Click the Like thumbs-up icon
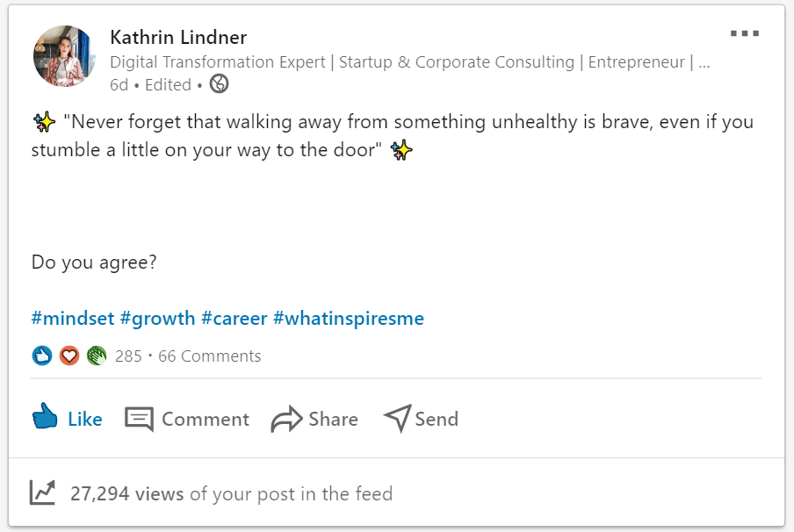794x532 pixels. click(x=48, y=419)
